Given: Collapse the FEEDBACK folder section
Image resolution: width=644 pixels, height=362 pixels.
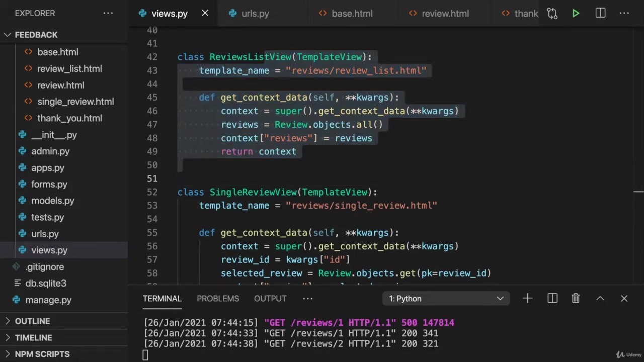Looking at the screenshot, I should point(36,35).
